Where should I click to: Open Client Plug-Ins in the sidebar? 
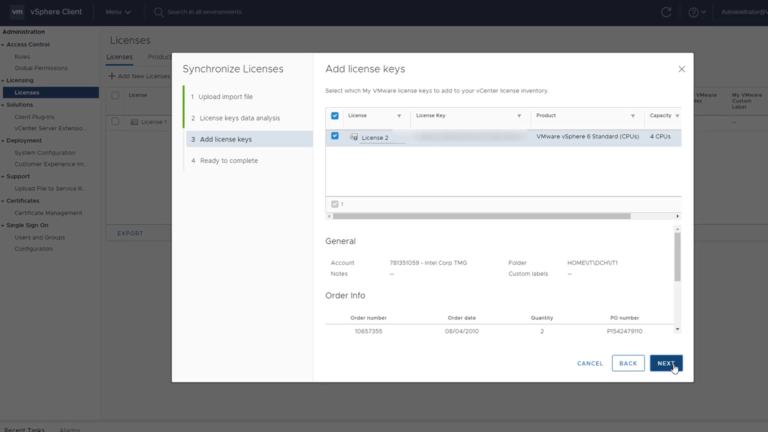(x=34, y=117)
